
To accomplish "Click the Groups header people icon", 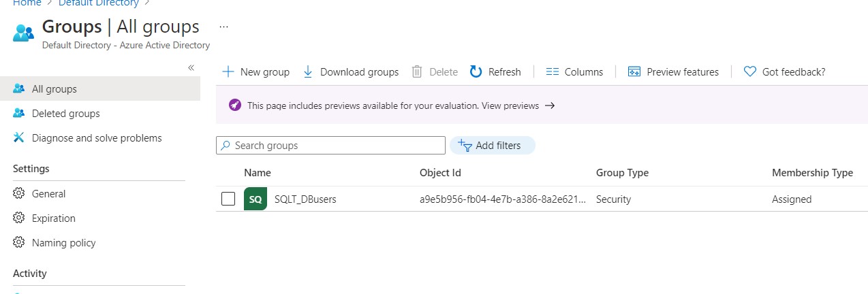I will click(x=23, y=32).
